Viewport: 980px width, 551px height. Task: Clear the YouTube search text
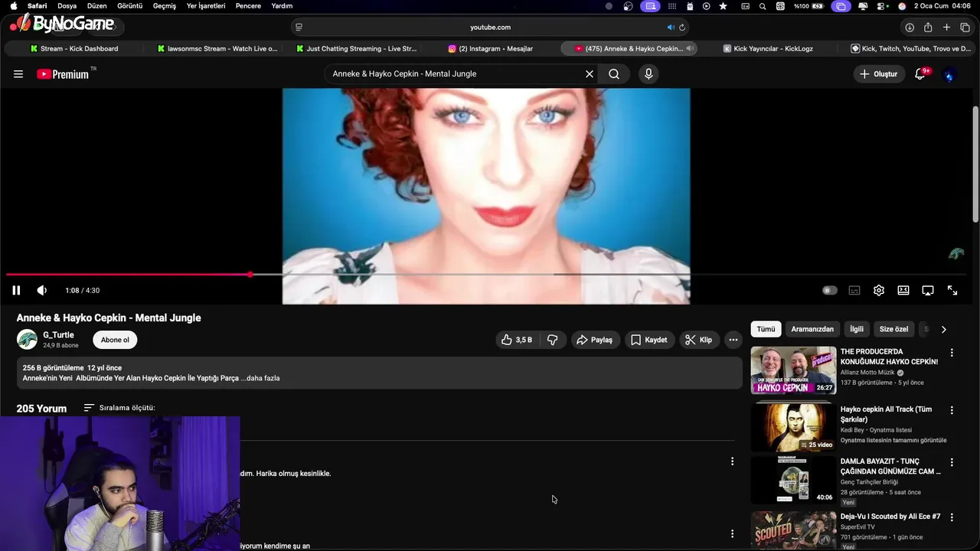[x=590, y=74]
